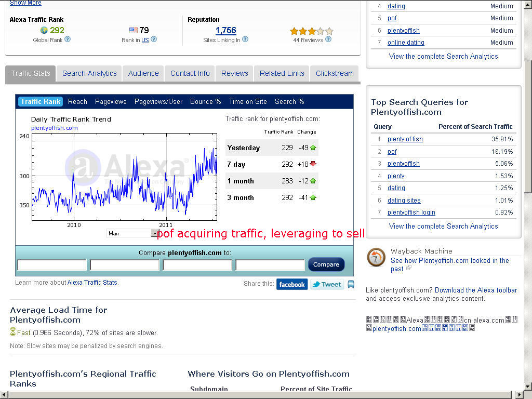Screen dimensions: 532x399
Task: Click upper 'View the complete Search Analytics' link
Action: [x=443, y=56]
